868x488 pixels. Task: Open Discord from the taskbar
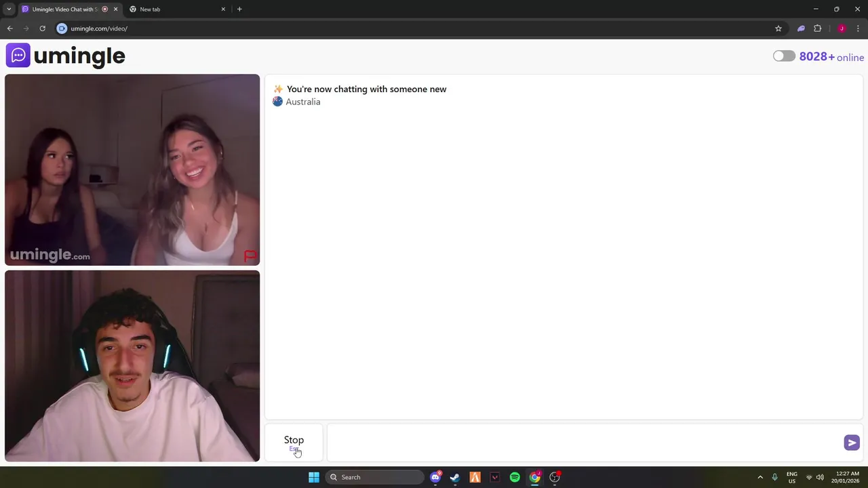pyautogui.click(x=435, y=477)
